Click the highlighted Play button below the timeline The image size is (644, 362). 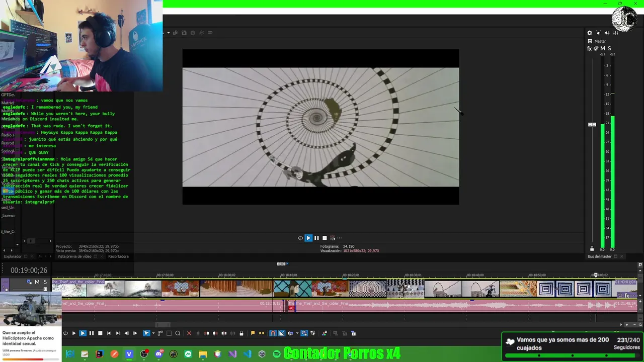point(83,333)
